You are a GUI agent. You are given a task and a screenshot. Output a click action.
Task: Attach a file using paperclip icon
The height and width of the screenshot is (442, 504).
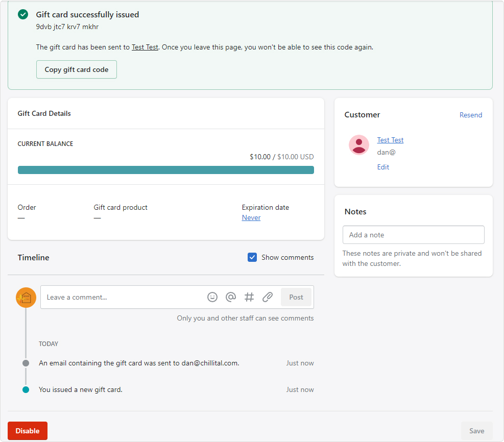click(x=268, y=297)
